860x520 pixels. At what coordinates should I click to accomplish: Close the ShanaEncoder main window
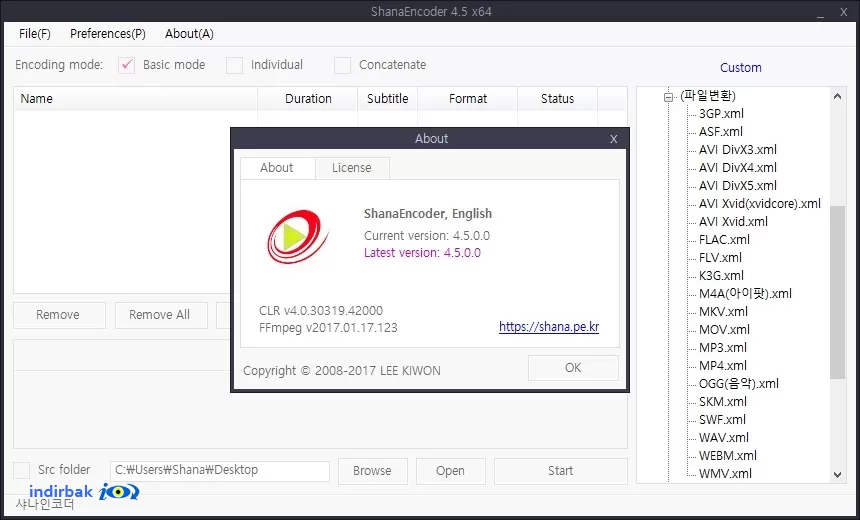(844, 12)
